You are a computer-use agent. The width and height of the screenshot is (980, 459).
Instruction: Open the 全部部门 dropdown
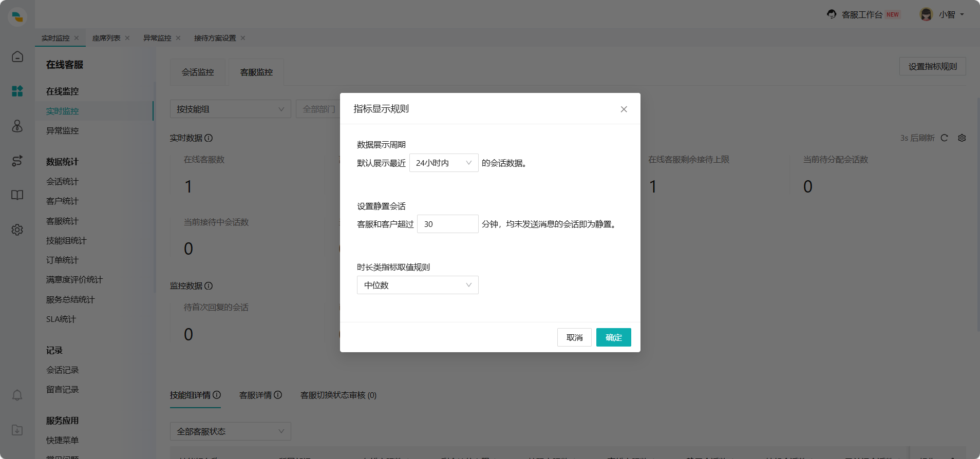[318, 109]
